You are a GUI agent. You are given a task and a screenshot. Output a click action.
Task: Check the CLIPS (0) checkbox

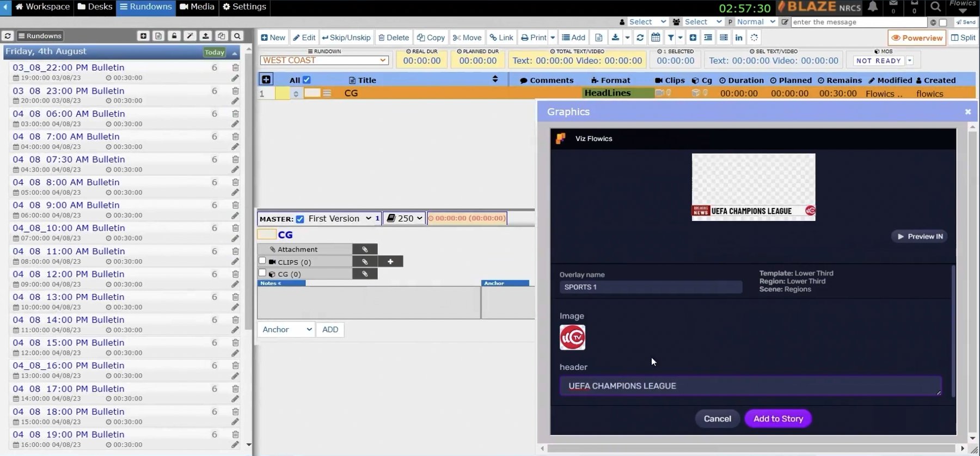262,261
